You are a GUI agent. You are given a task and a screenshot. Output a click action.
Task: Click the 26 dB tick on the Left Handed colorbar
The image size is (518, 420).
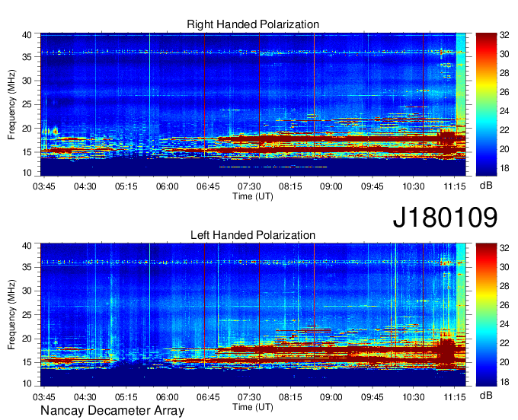point(504,305)
